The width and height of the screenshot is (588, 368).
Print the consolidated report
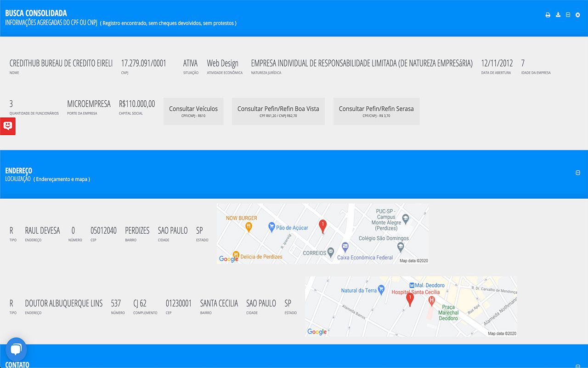548,15
